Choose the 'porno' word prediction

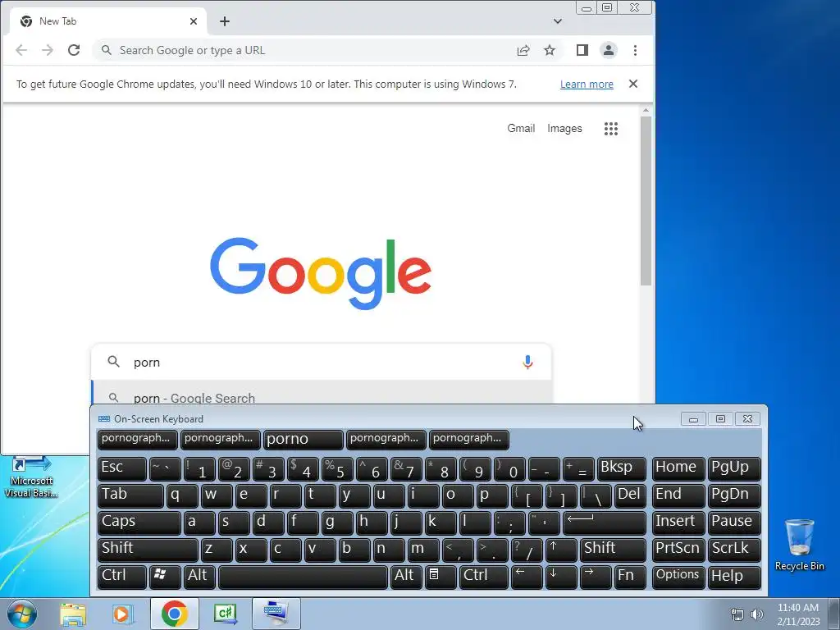[x=304, y=440]
